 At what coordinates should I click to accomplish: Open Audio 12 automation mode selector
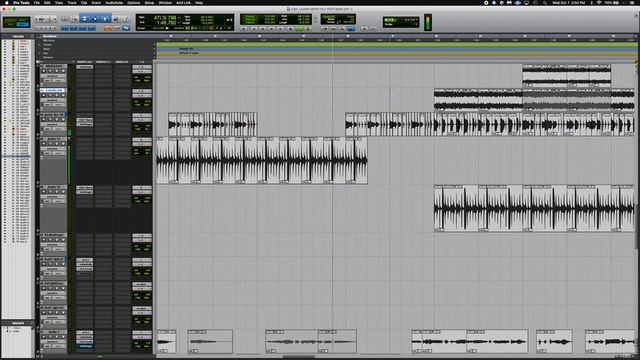[x=58, y=201]
